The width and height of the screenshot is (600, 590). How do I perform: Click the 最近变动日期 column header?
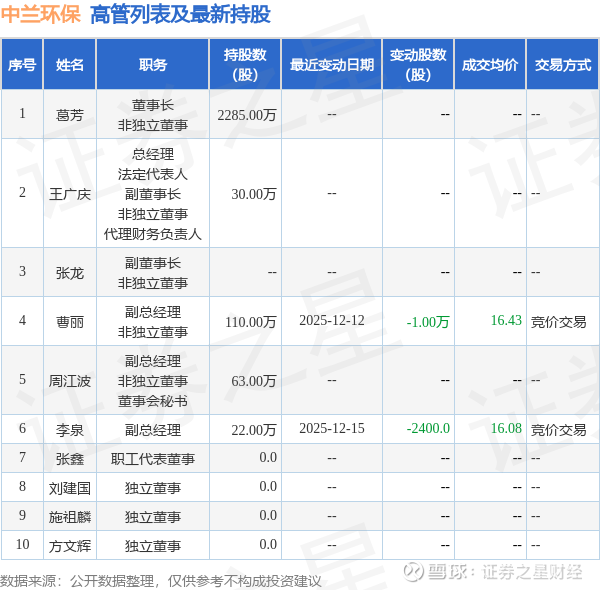click(x=332, y=65)
